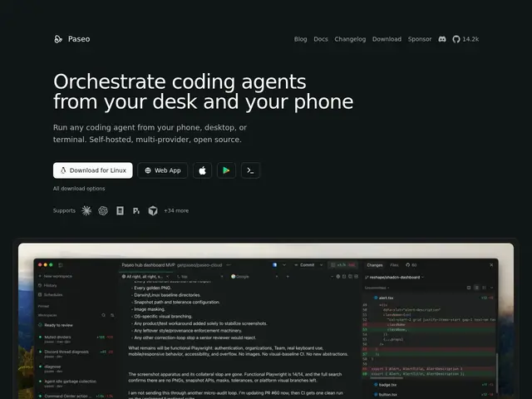Click the button.tsx file row
Image resolution: width=532 pixels, height=399 pixels.
click(x=430, y=395)
